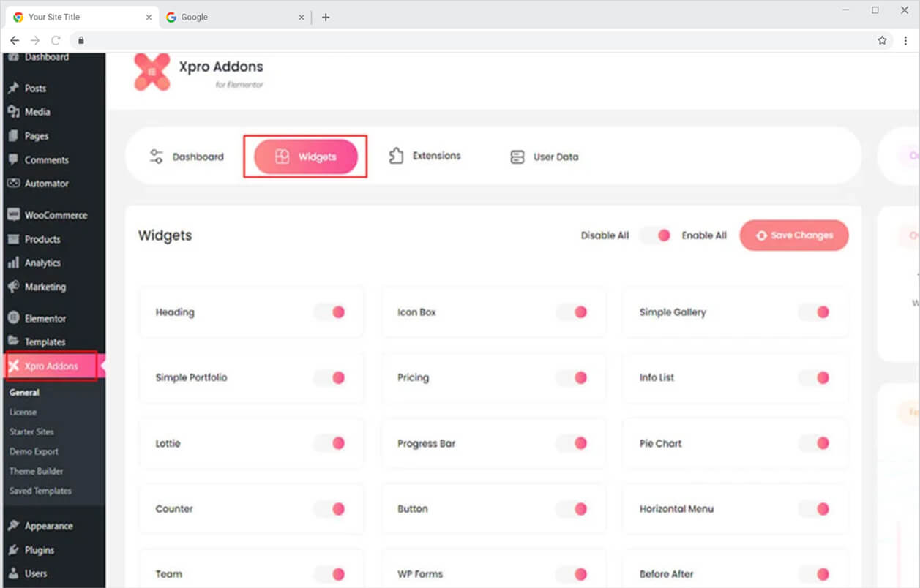
Task: Switch to the User Data tab
Action: pyautogui.click(x=544, y=157)
